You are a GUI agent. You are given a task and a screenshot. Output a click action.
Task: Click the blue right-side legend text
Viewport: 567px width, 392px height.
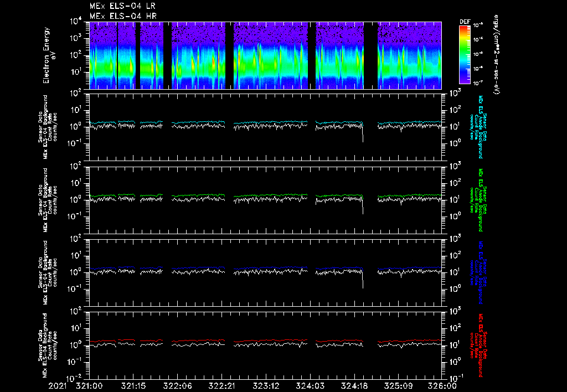(482, 273)
